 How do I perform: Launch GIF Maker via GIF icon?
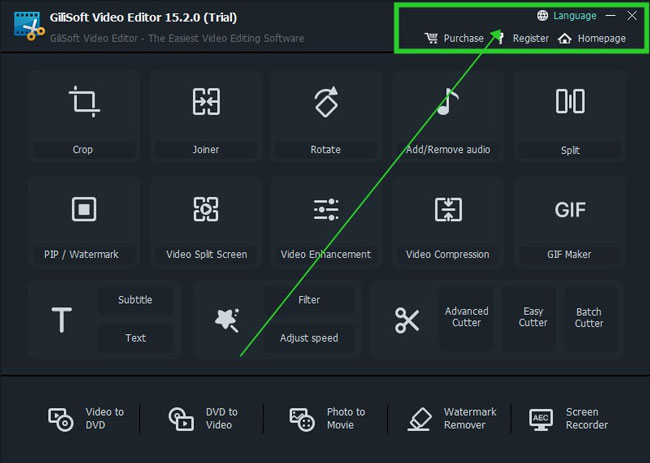point(570,210)
